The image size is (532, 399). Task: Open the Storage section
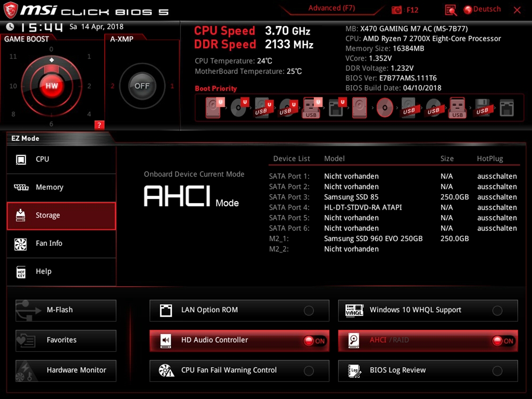click(x=61, y=215)
